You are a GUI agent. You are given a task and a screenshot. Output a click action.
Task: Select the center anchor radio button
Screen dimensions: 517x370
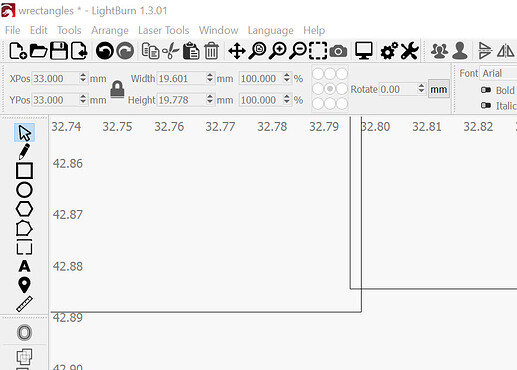click(x=330, y=89)
